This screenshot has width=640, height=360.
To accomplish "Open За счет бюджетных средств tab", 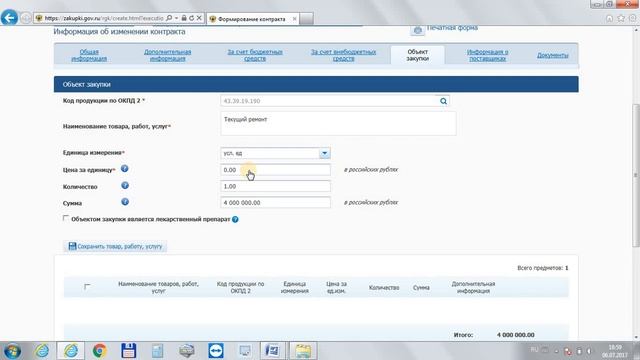I will click(255, 55).
